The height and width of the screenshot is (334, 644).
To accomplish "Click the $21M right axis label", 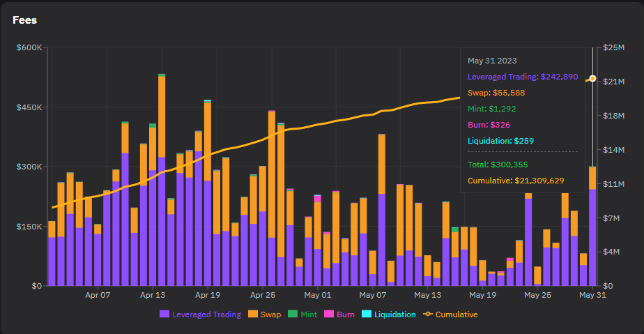I will pos(613,82).
